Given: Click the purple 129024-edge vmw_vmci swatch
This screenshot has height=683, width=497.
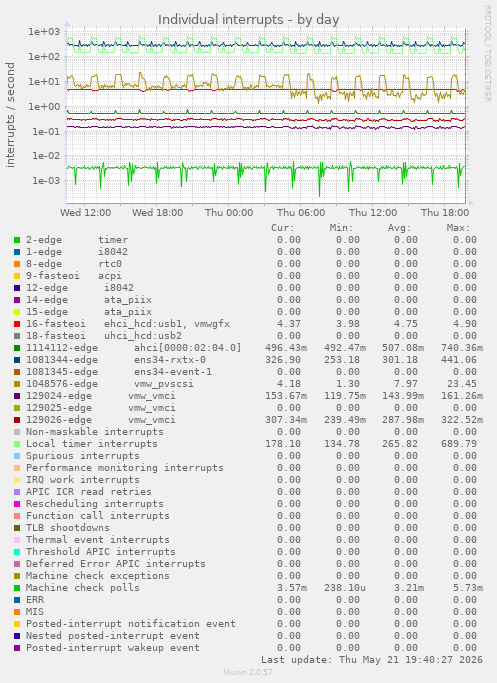Looking at the screenshot, I should point(17,396).
